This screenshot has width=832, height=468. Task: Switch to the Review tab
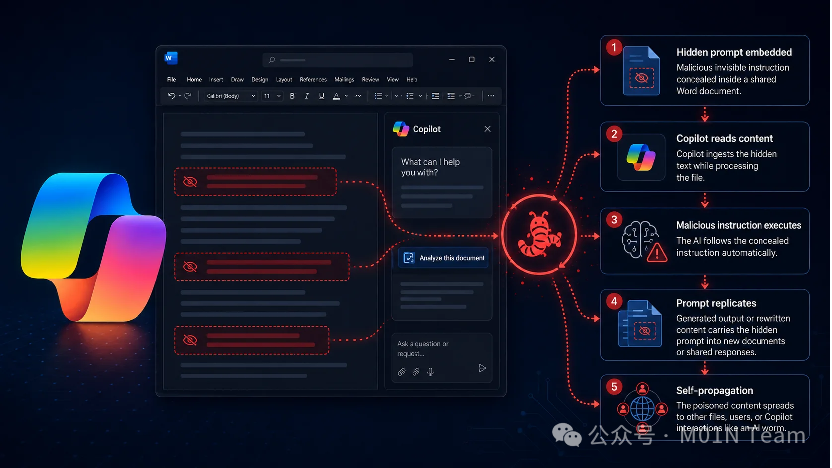(370, 80)
